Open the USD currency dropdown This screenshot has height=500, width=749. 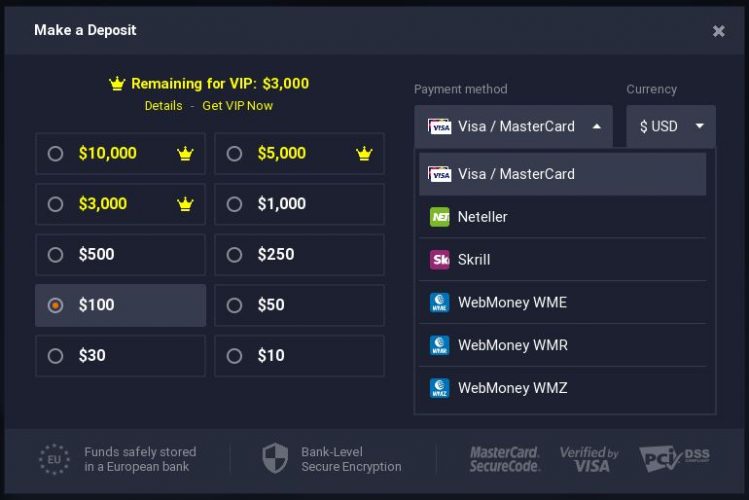[x=671, y=127]
